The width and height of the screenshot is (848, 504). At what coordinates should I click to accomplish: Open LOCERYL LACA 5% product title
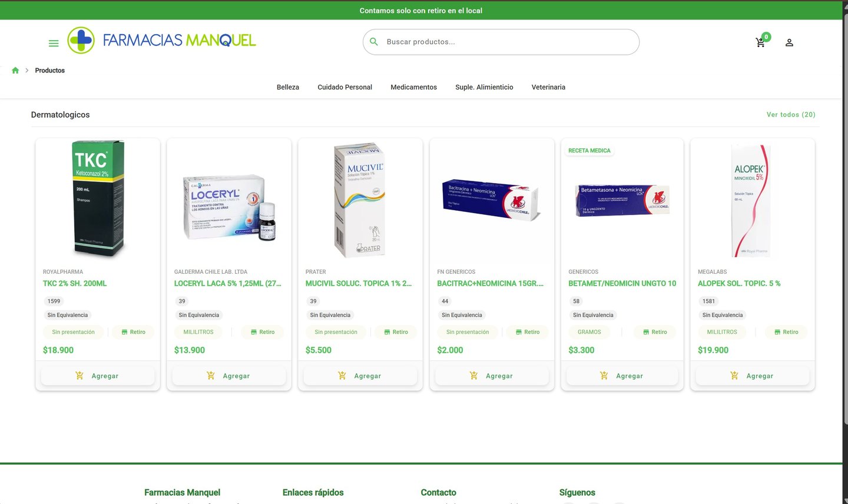[228, 284]
